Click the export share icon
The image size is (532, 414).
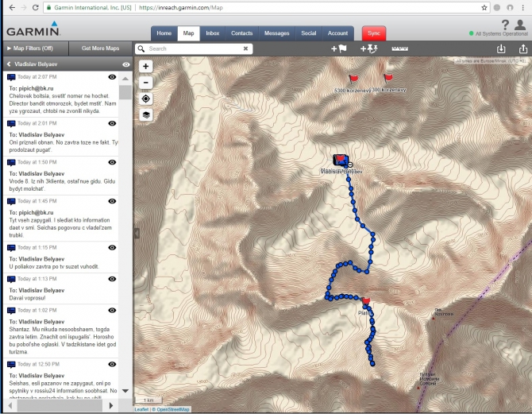pos(522,48)
